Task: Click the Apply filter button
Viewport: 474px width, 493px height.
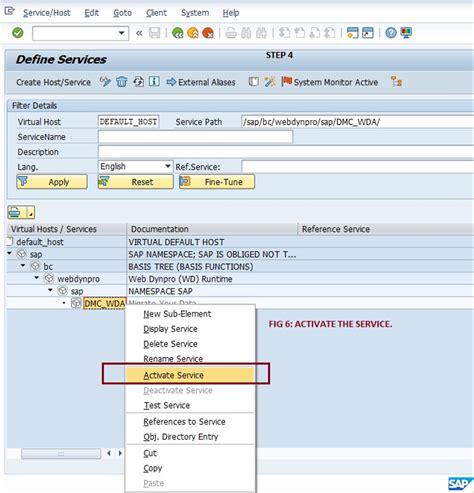Action: [x=52, y=182]
